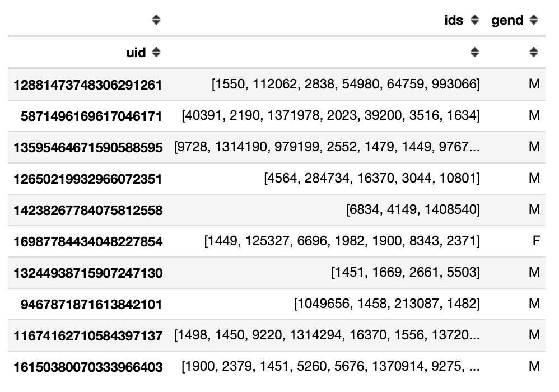
Task: Select row uid 11674162710584397137
Action: coord(88,336)
